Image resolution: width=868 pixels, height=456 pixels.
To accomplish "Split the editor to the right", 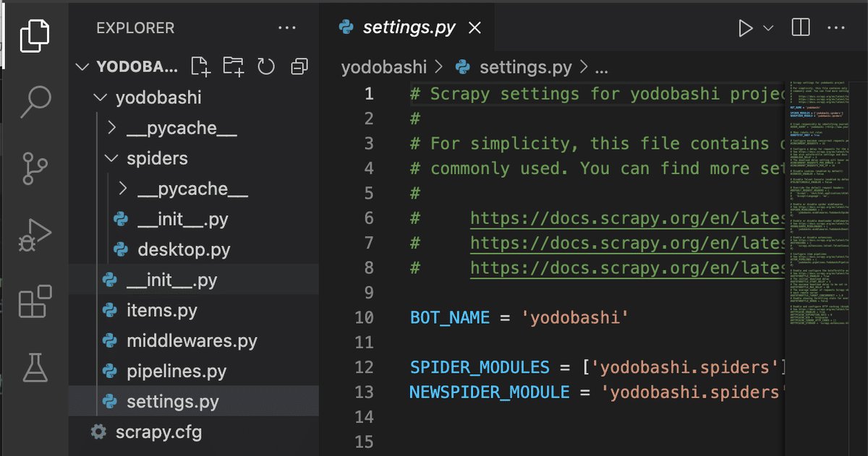I will click(801, 28).
